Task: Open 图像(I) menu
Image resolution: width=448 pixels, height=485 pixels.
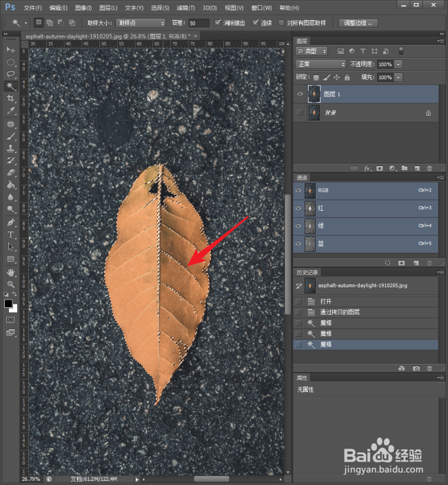Action: click(x=83, y=8)
